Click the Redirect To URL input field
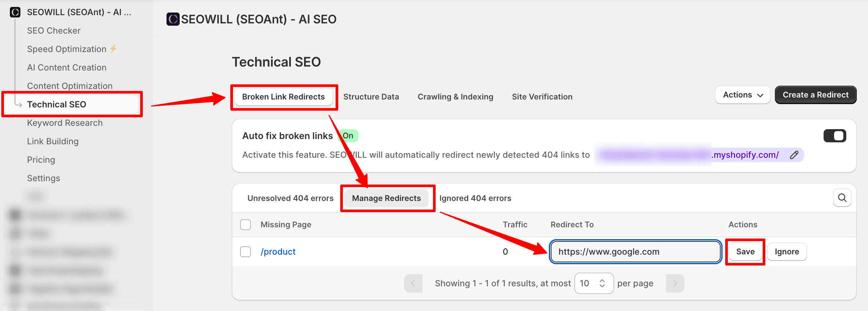The height and width of the screenshot is (311, 868). 635,252
